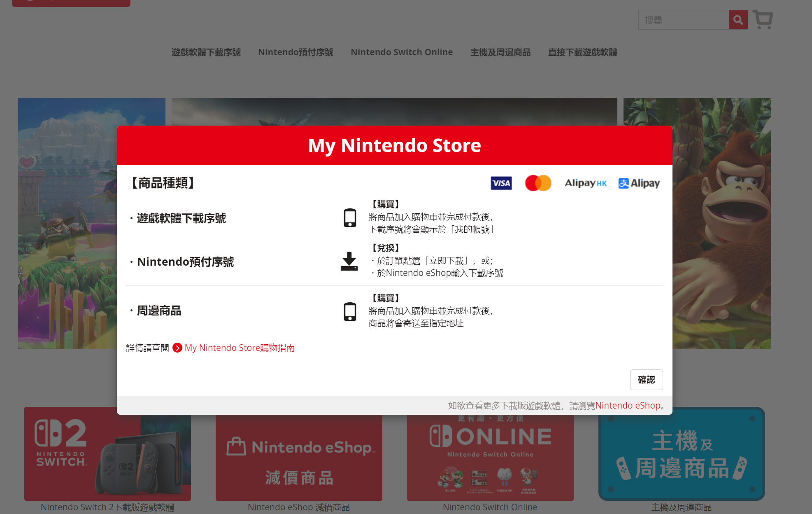The image size is (812, 514).
Task: Open Nintendo Switch 2下載版遊戲軟體 caption link
Action: coord(107,507)
